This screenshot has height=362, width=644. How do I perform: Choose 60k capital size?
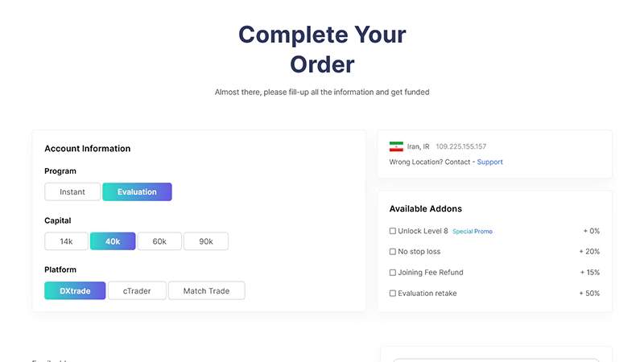[x=159, y=241]
